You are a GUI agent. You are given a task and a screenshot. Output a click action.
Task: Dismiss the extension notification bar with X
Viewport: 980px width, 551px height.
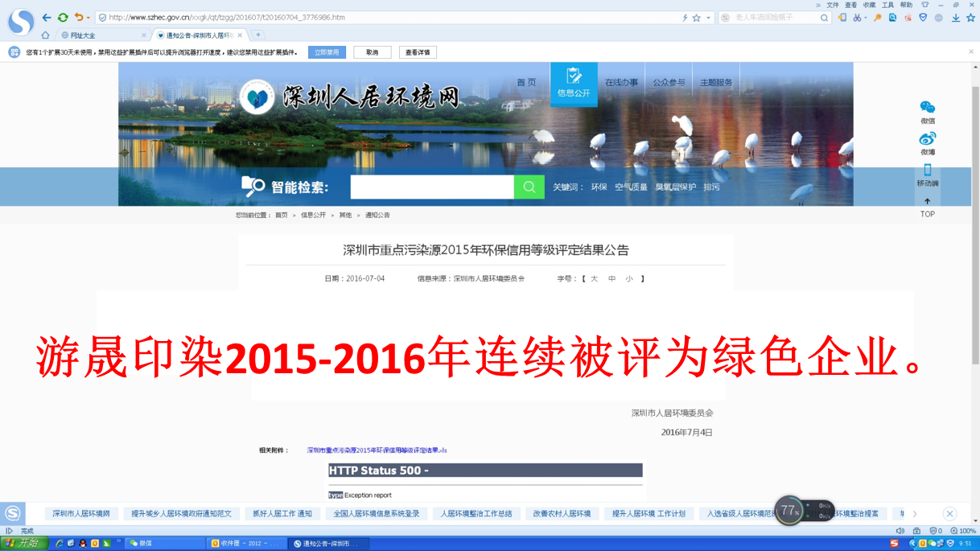971,51
